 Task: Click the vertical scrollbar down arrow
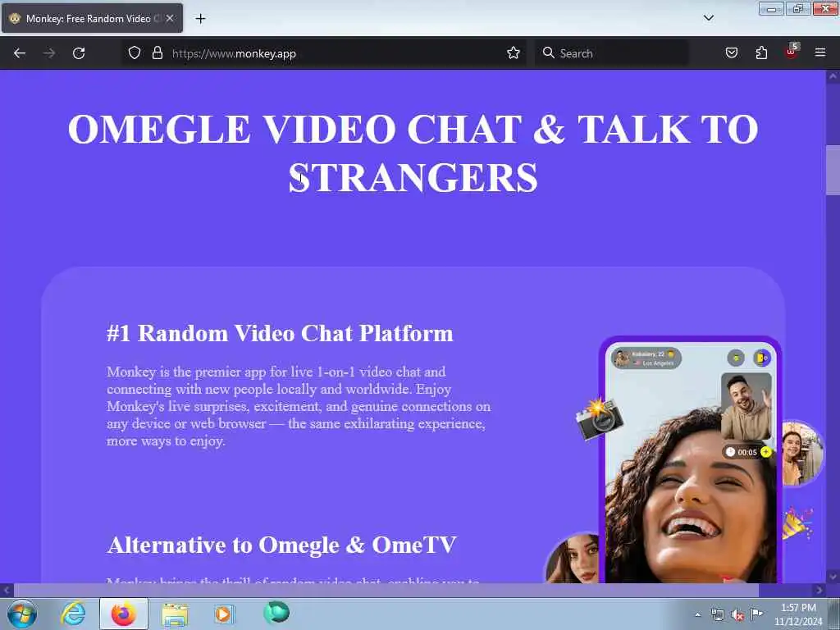[x=833, y=577]
